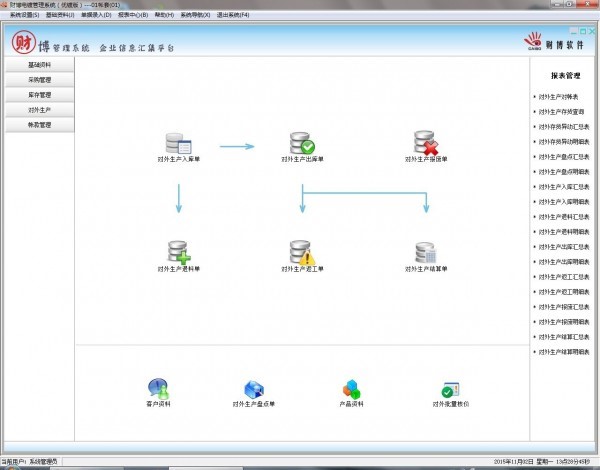Screen dimensions: 600x470
Task: Open the 客户资料 customer icon
Action: click(158, 389)
